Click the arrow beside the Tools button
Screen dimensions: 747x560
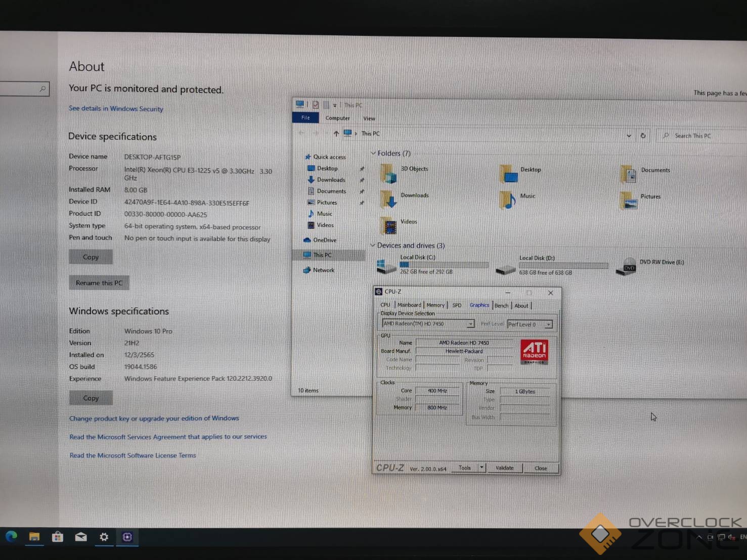[482, 468]
